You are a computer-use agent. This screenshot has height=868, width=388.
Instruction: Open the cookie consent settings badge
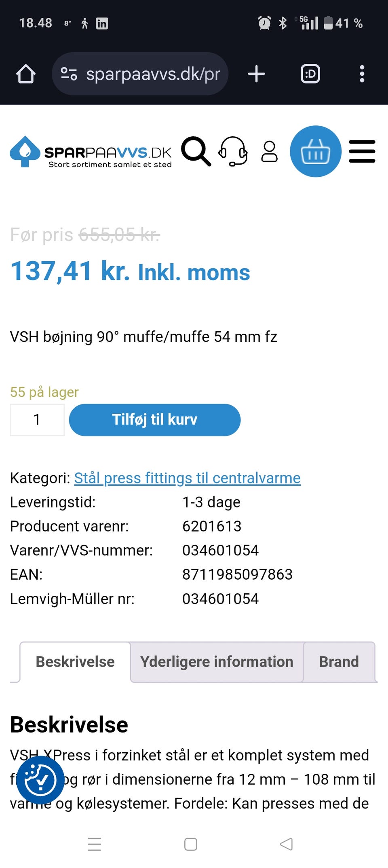pyautogui.click(x=40, y=779)
